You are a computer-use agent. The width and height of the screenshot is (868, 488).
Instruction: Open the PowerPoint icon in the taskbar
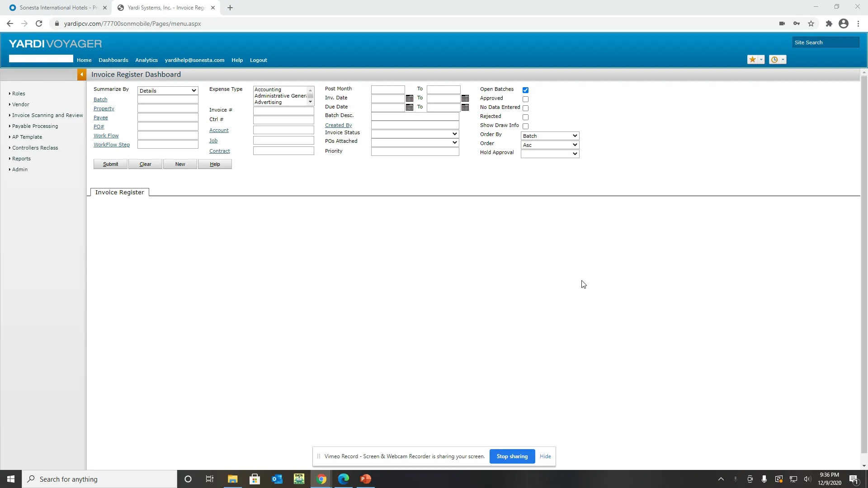click(365, 479)
